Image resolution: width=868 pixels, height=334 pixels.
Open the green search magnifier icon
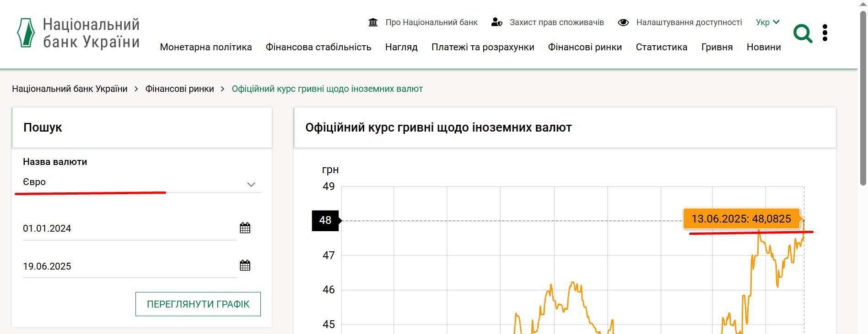point(803,33)
